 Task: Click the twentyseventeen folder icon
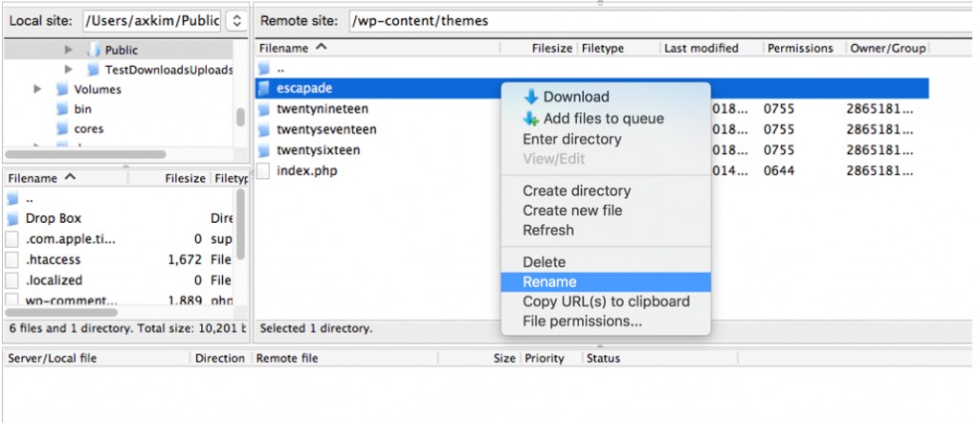[265, 130]
